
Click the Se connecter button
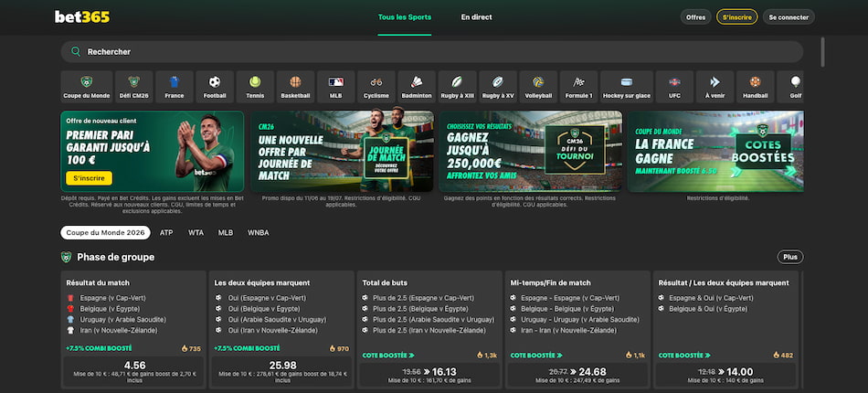click(789, 17)
